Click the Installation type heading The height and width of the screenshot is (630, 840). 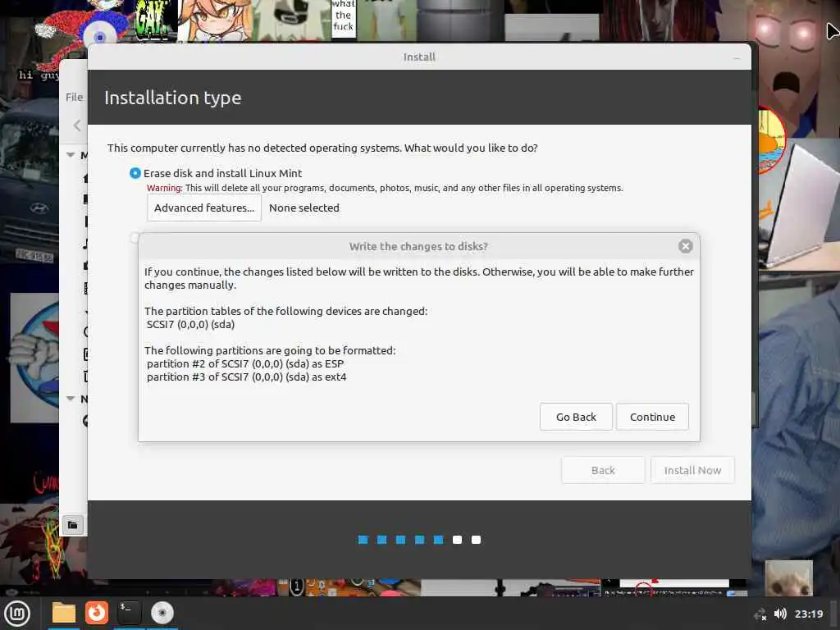coord(172,98)
